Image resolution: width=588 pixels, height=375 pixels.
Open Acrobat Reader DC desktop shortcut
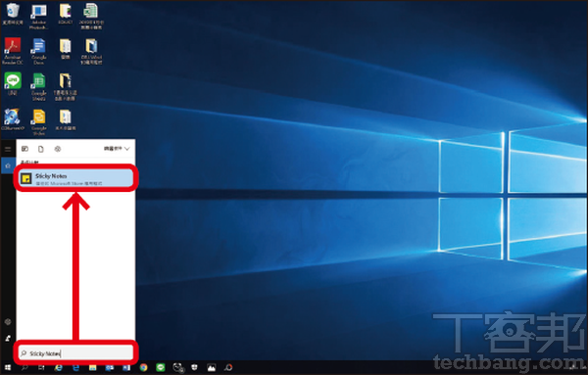(13, 51)
